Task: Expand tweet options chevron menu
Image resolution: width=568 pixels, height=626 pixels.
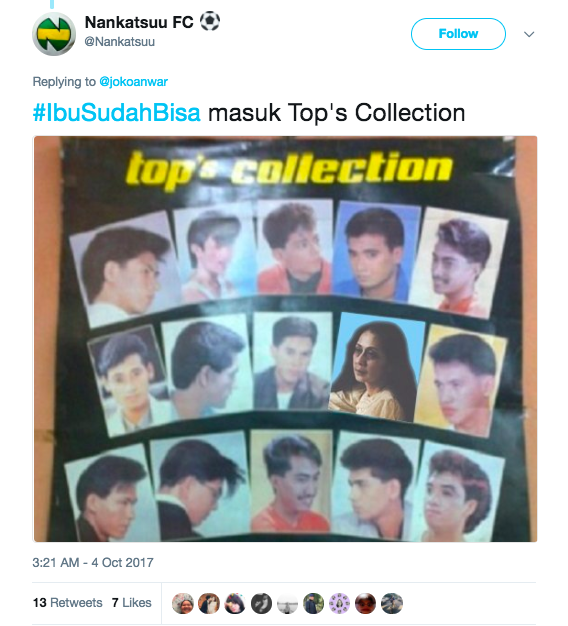Action: click(529, 34)
